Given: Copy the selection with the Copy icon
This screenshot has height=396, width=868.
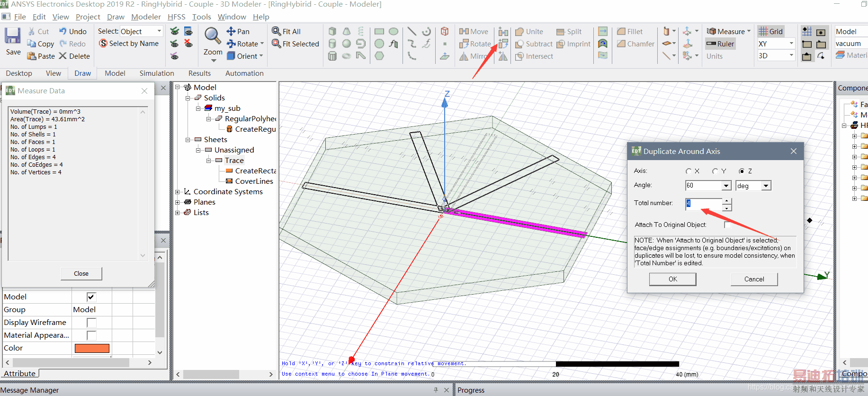Looking at the screenshot, I should click(x=32, y=44).
